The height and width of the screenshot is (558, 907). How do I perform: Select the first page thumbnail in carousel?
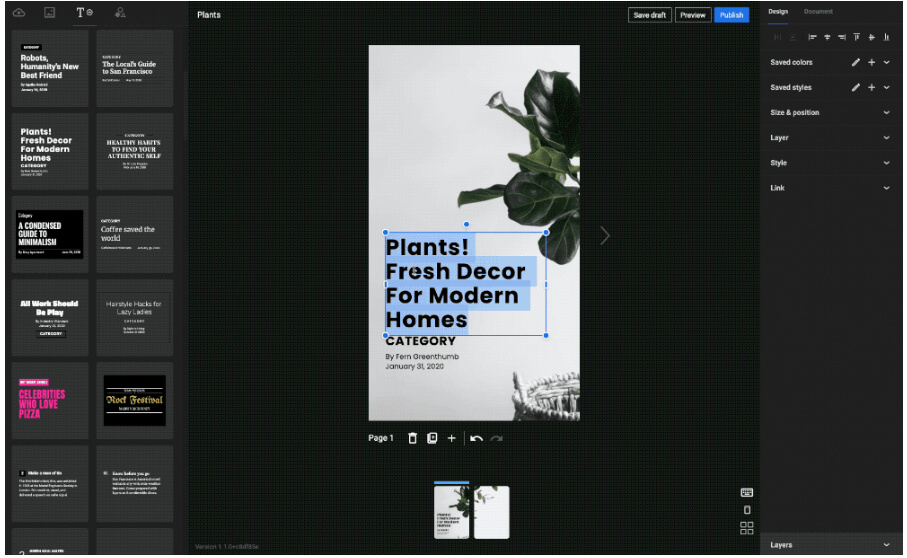point(452,512)
